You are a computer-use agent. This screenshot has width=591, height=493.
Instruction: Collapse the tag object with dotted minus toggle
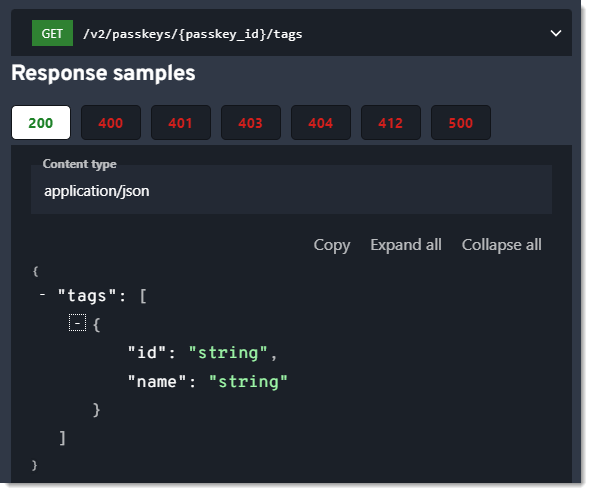78,323
